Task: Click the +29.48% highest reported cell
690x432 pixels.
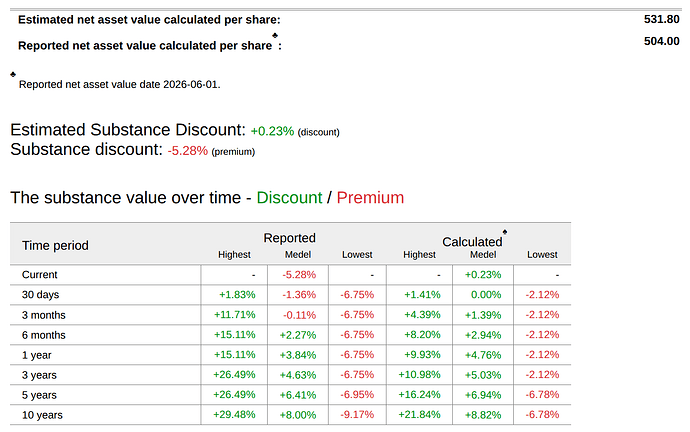Action: tap(234, 415)
